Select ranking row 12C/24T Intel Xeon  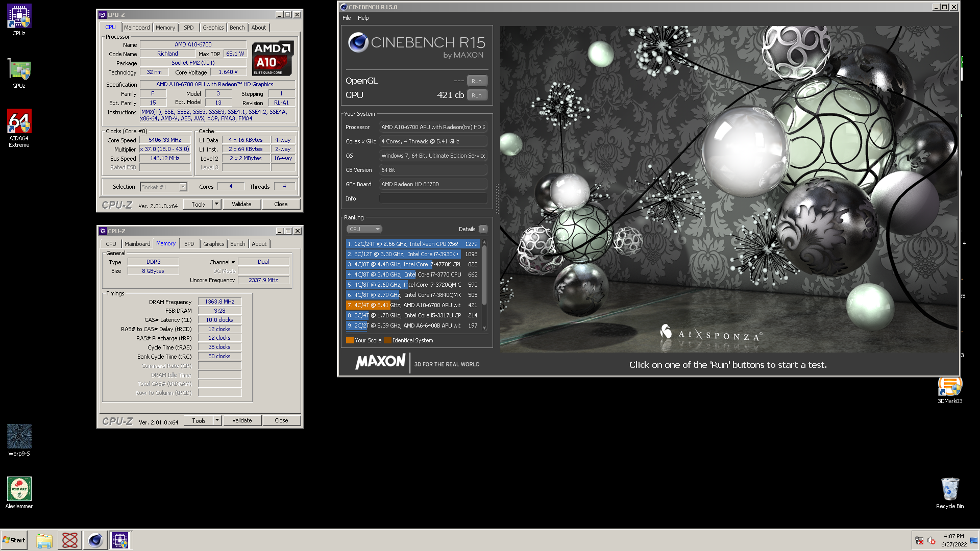(412, 244)
